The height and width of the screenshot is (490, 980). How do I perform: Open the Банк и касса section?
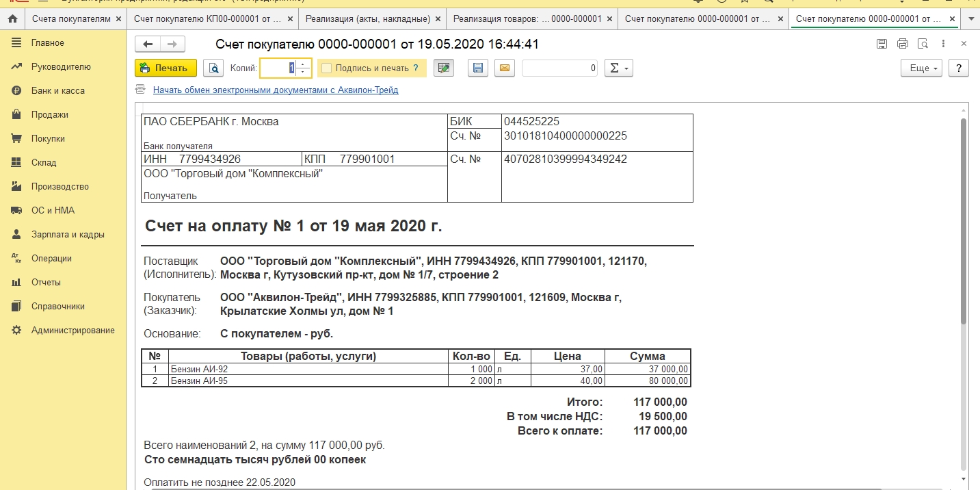pos(57,91)
